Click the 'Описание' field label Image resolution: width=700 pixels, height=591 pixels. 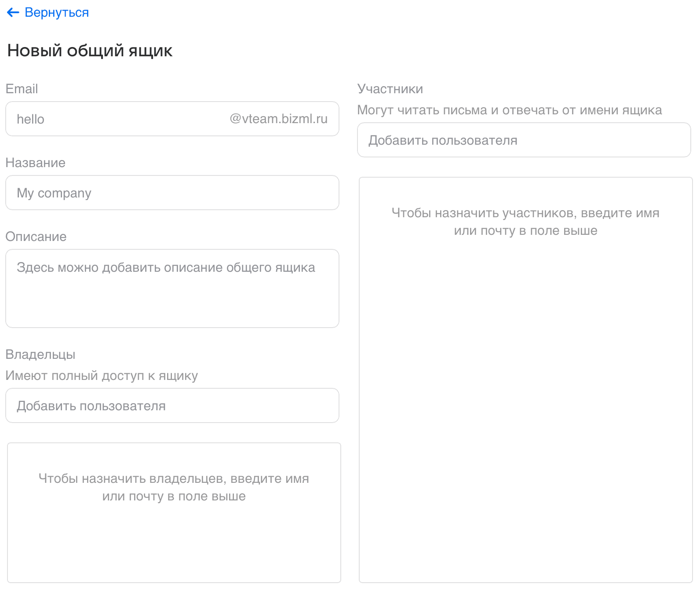[36, 237]
